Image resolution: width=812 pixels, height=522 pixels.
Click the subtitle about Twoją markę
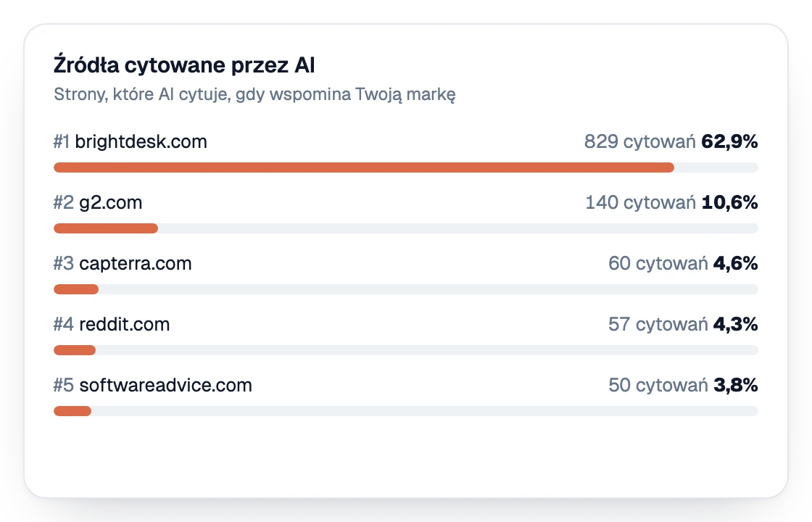(254, 95)
